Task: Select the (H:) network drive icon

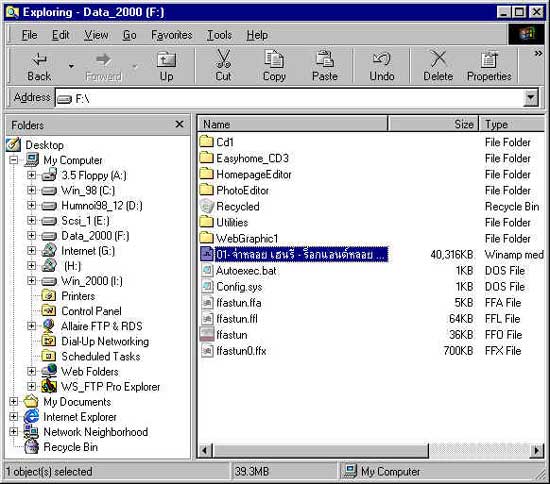Action: 49,266
